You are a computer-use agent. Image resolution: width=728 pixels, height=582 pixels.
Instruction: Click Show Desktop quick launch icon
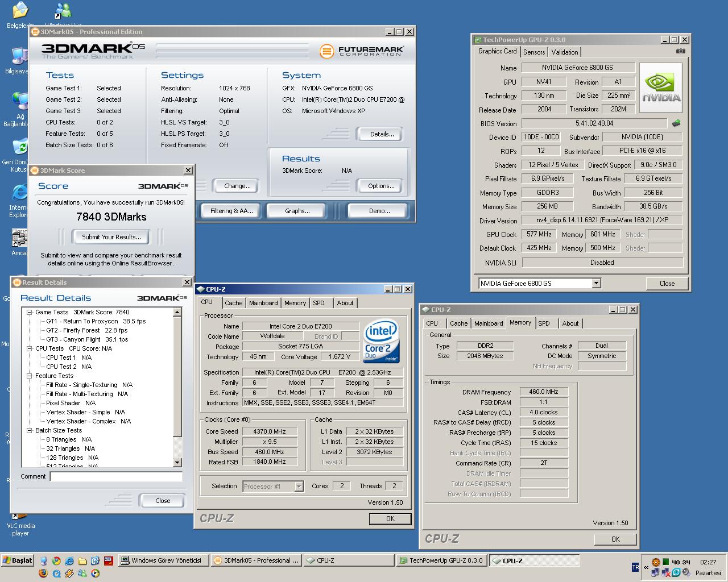[44, 560]
